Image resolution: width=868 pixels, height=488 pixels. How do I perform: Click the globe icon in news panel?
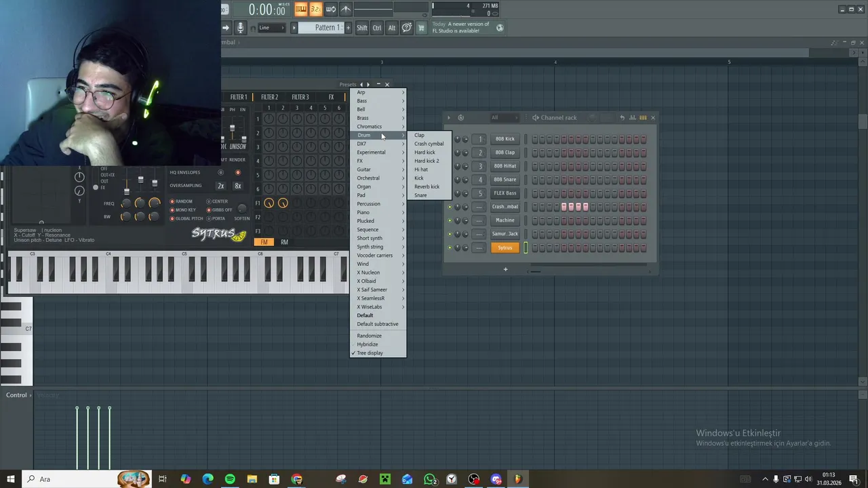point(500,28)
